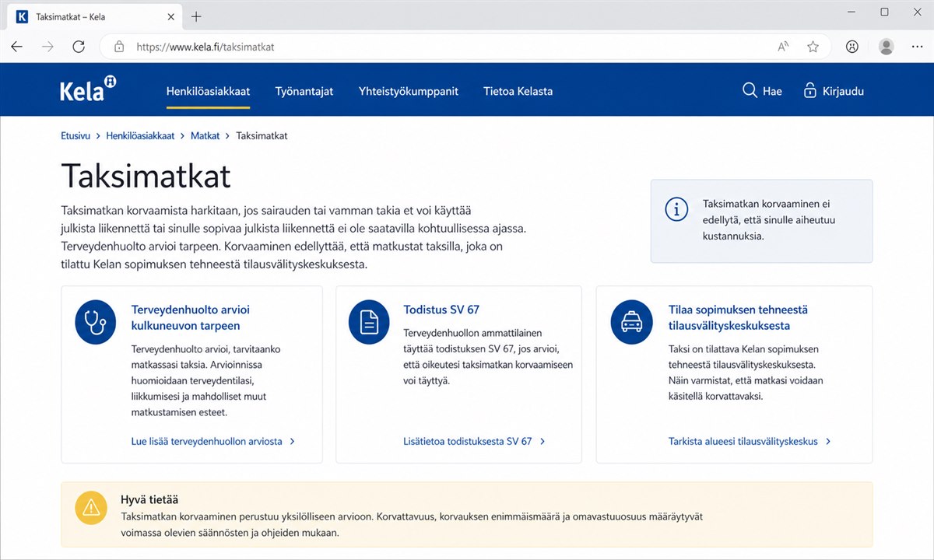Viewport: 934px width, 560px height.
Task: Go back with browser back arrow
Action: (x=17, y=47)
